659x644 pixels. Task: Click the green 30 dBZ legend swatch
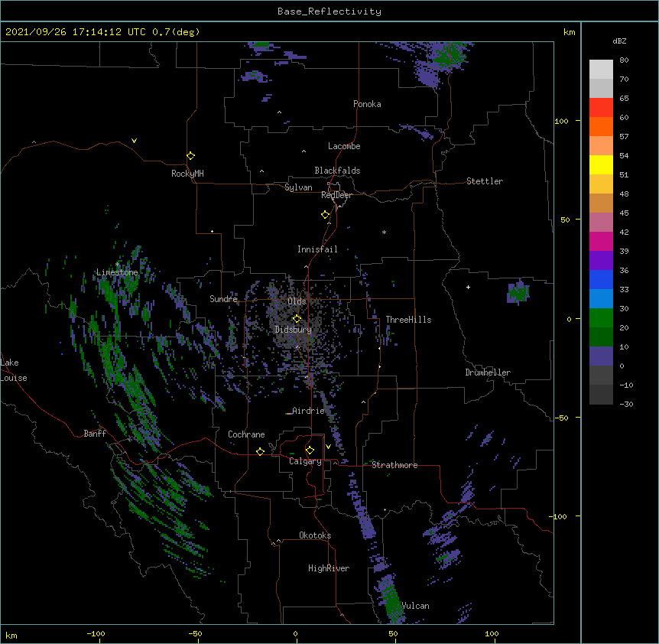(601, 318)
